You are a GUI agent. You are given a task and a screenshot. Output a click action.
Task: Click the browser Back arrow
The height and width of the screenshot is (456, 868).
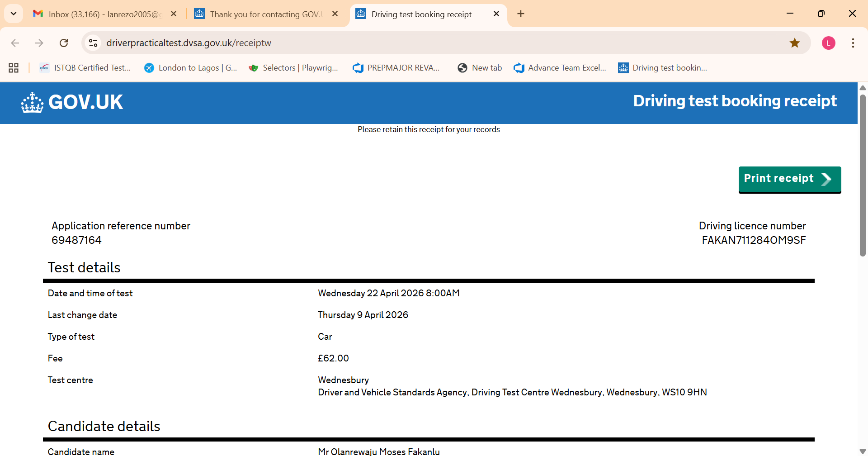click(15, 43)
